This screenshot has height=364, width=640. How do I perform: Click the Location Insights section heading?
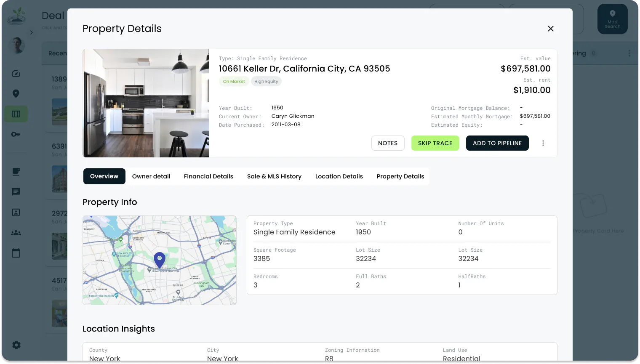coord(119,329)
